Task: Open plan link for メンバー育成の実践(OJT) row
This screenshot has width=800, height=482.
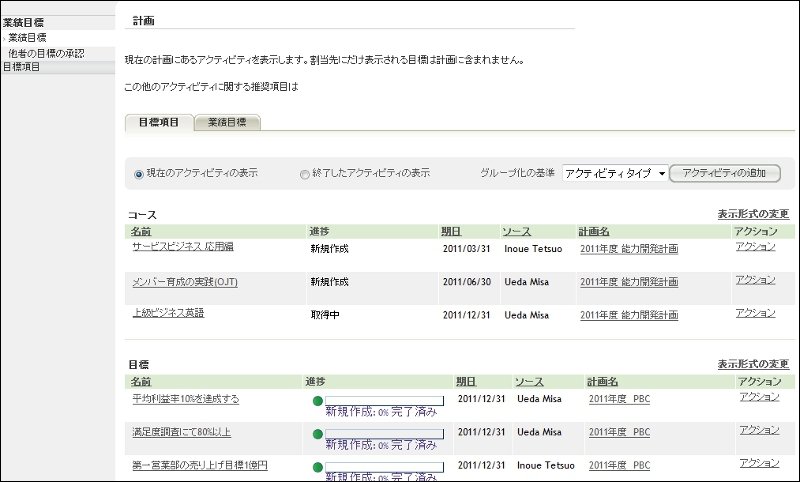Action: click(x=629, y=282)
